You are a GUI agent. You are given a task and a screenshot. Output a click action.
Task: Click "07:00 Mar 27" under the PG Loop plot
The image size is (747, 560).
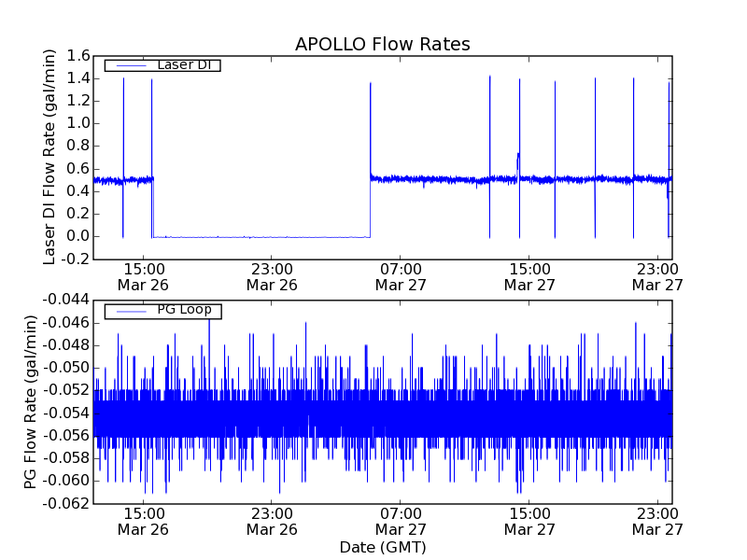coord(401,522)
